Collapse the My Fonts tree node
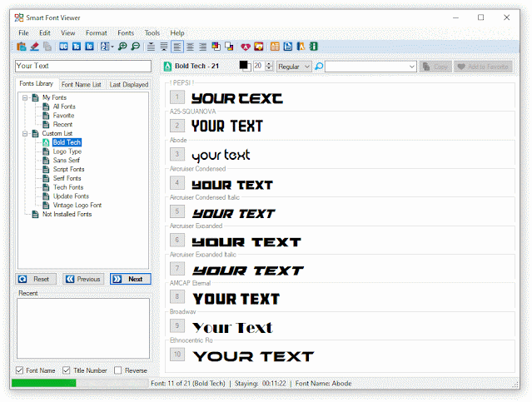This screenshot has width=532, height=402. (25, 97)
